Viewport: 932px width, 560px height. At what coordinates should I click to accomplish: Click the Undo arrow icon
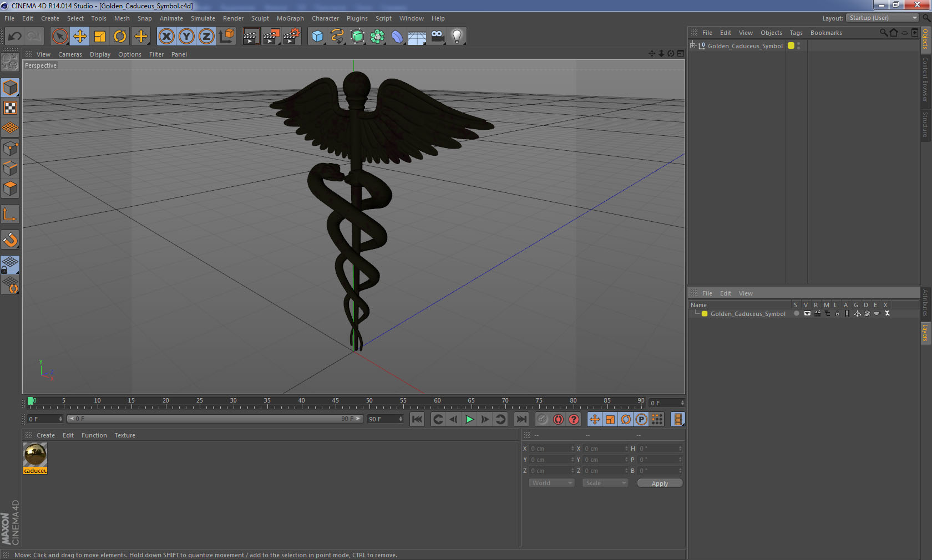14,37
